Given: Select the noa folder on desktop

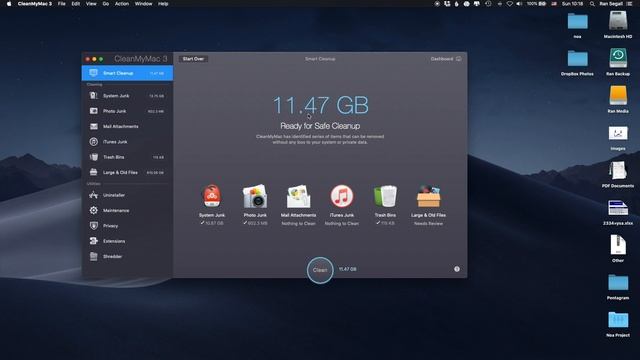Looking at the screenshot, I should [577, 21].
